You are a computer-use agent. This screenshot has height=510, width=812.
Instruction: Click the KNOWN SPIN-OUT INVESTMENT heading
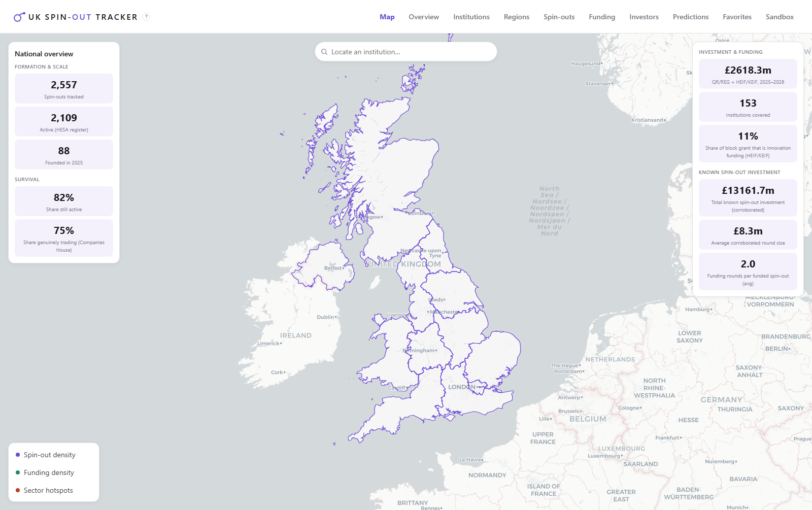click(739, 172)
